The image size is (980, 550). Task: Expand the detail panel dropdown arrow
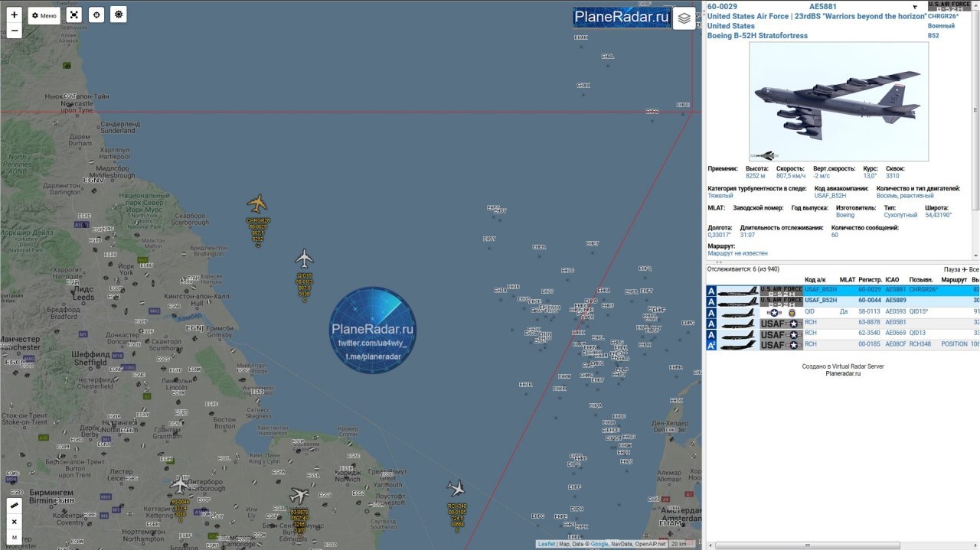914,7
